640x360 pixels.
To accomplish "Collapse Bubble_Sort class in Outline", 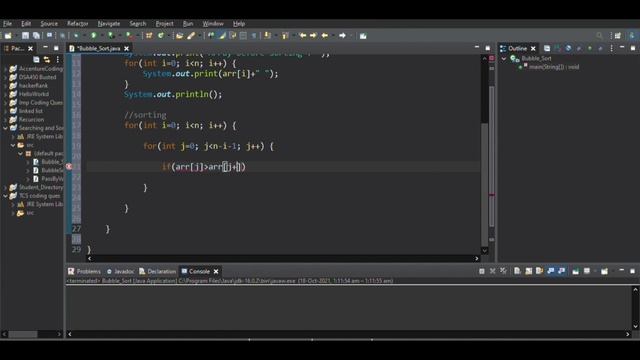I will [x=504, y=59].
